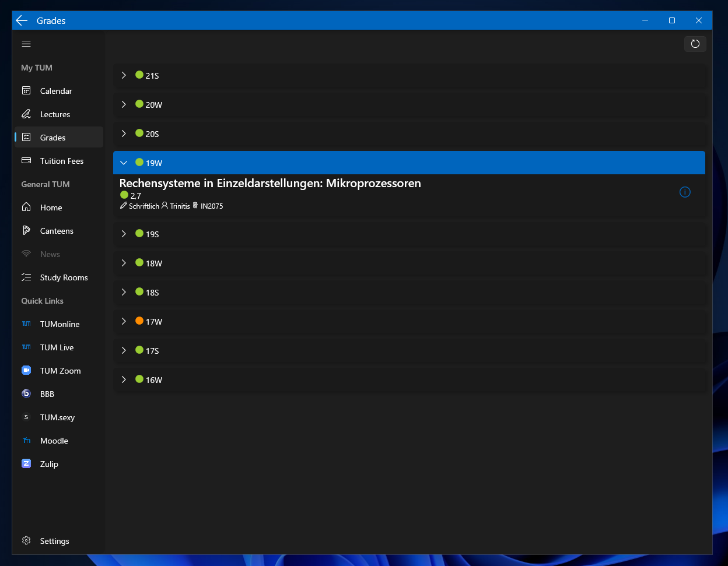The height and width of the screenshot is (566, 728).
Task: Click the TUM Live logo icon
Action: 26,347
